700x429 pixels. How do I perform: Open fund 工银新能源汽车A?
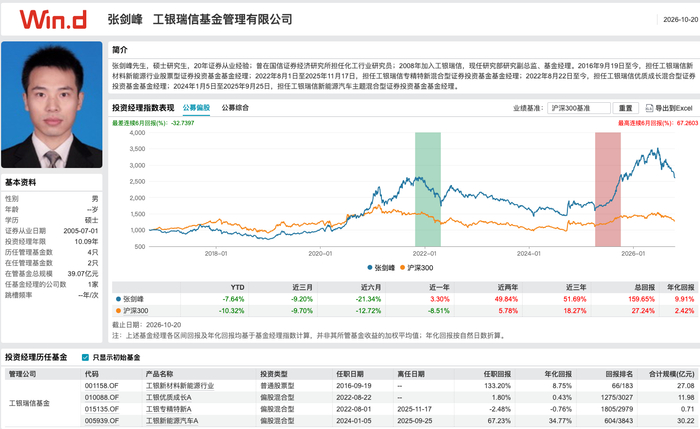point(172,421)
